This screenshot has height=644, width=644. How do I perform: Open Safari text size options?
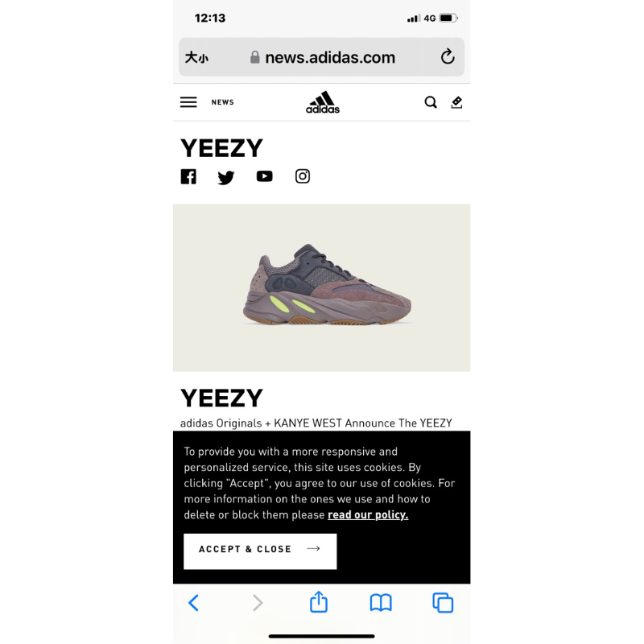(196, 57)
